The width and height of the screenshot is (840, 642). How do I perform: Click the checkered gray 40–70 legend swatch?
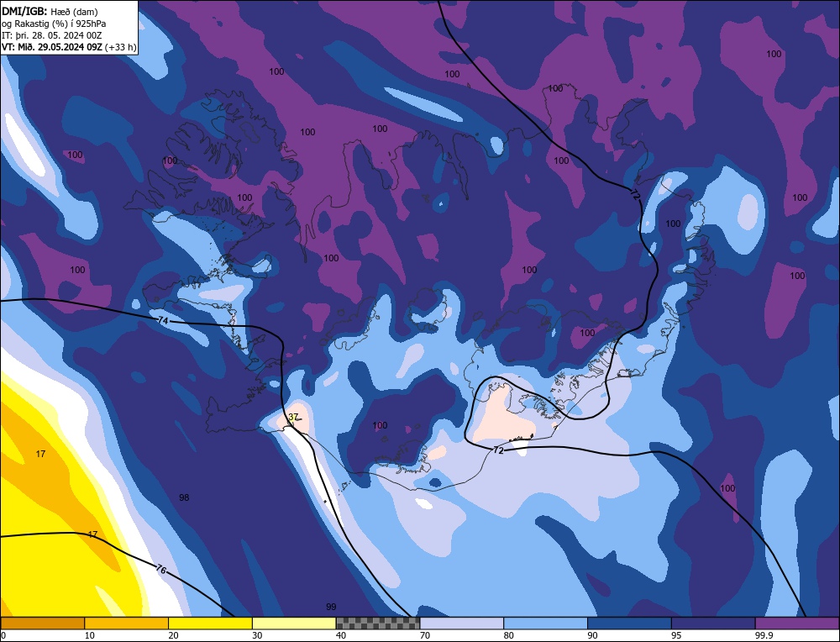point(378,623)
